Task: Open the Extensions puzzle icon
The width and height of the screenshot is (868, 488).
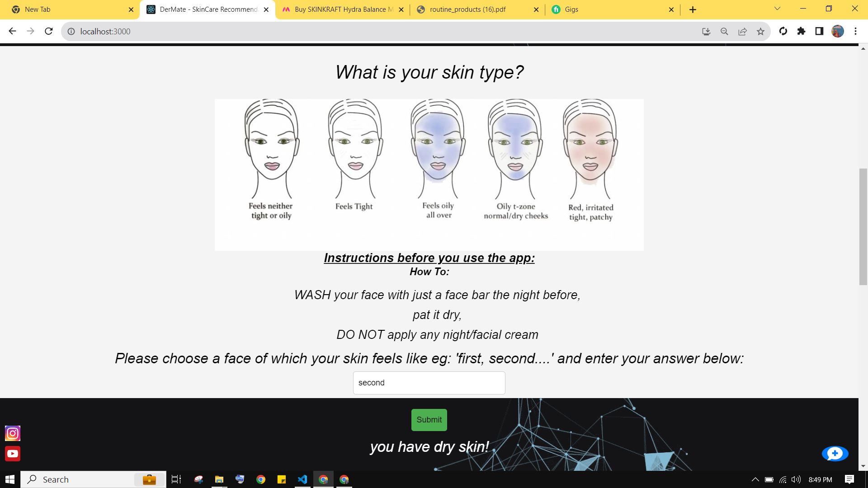Action: coord(801,31)
